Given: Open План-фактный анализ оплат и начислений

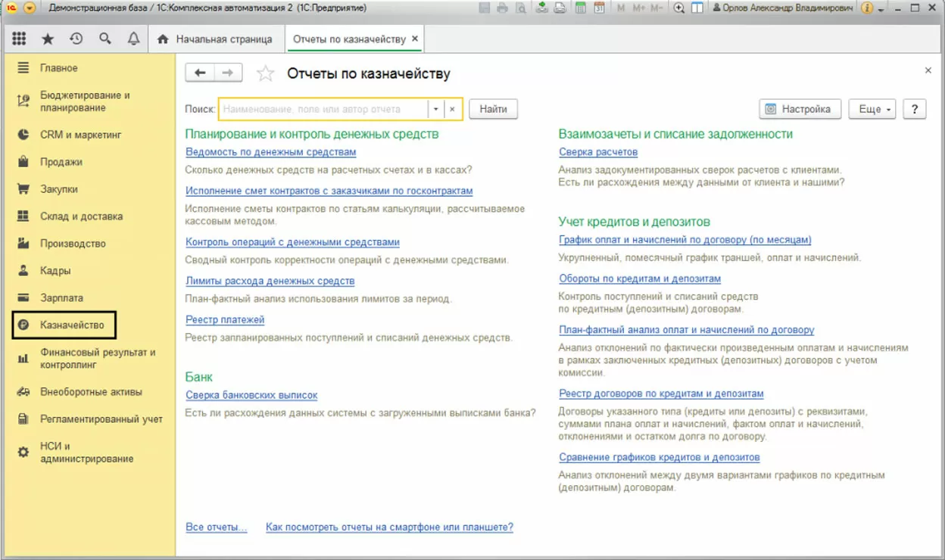Looking at the screenshot, I should tap(686, 330).
